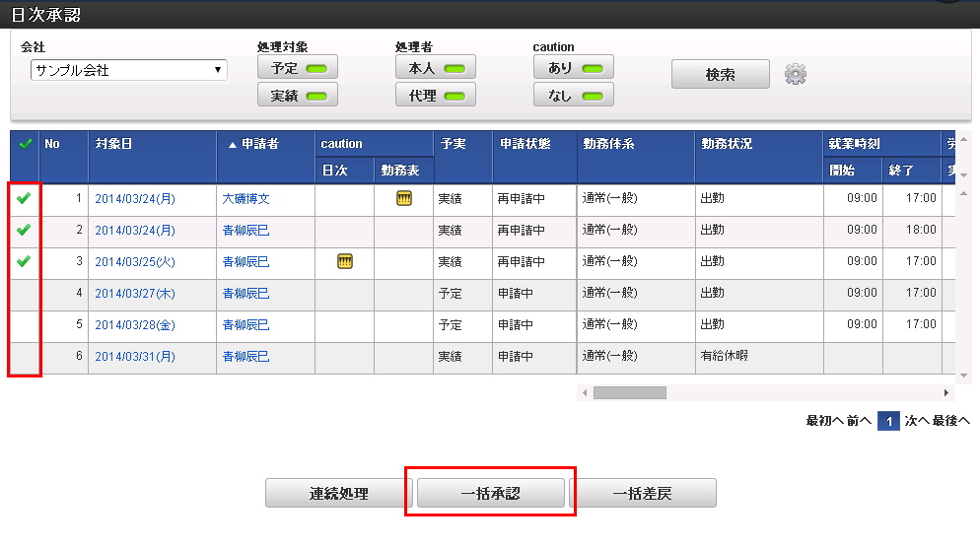Uncheck row 1 checkmark for 大磯博文
Image resolution: width=980 pixels, height=550 pixels.
[x=24, y=199]
